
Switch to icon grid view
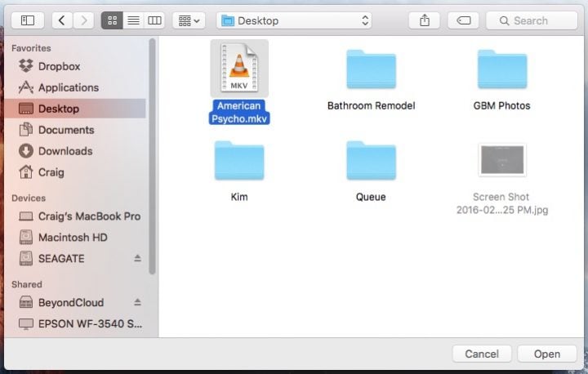click(112, 20)
